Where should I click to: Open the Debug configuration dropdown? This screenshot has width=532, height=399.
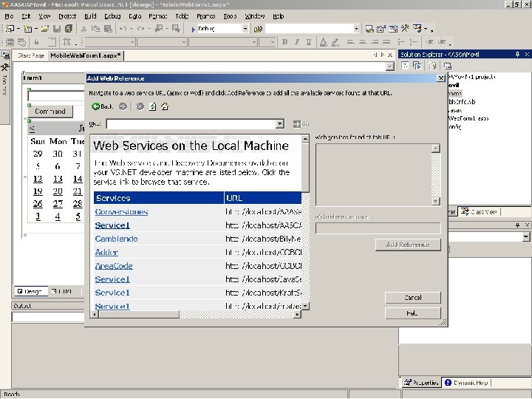coord(245,29)
